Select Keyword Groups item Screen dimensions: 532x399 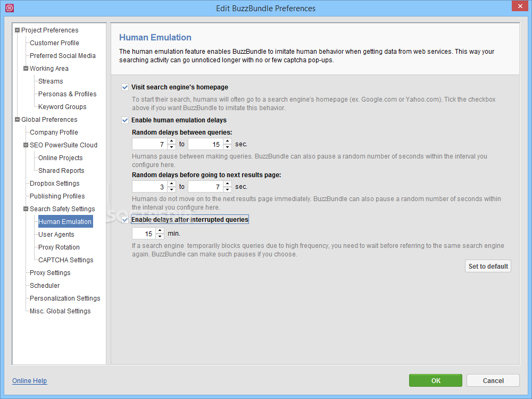pyautogui.click(x=62, y=106)
